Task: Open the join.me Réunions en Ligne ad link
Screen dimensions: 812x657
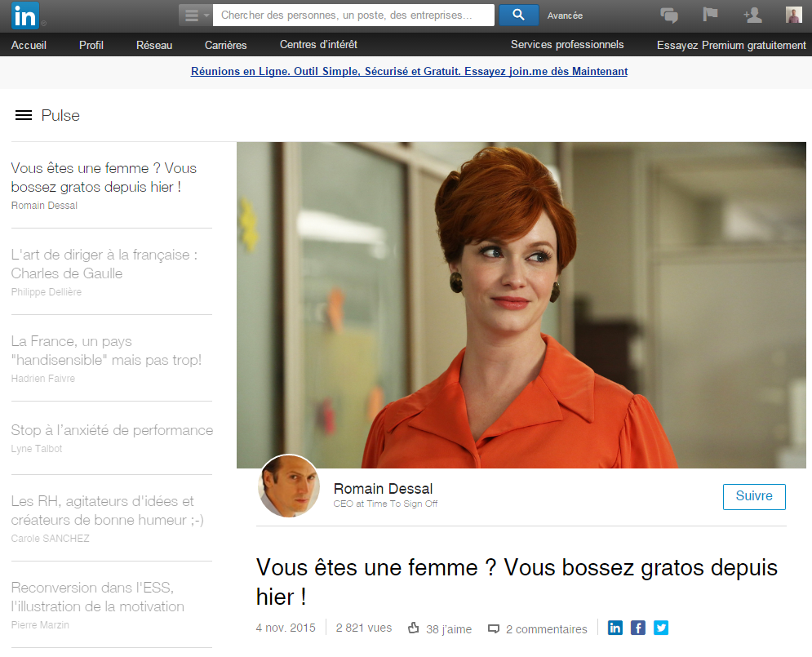Action: (409, 72)
